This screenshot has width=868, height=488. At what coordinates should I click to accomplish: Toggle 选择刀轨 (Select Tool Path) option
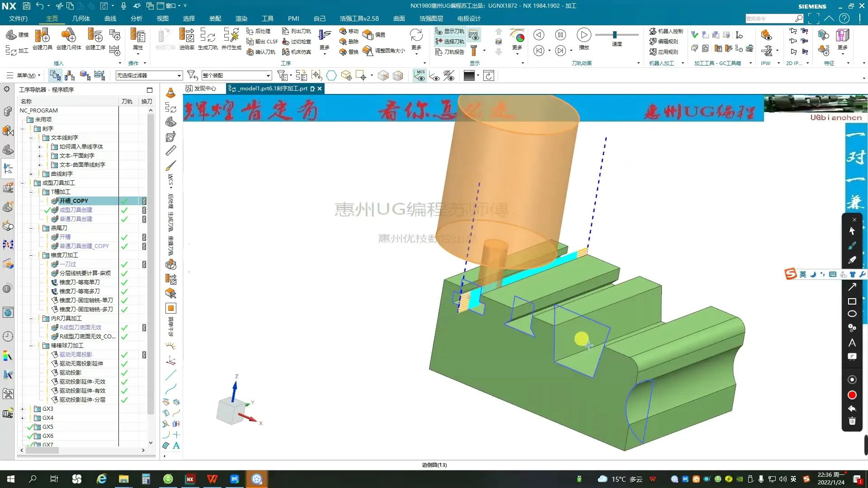tap(450, 42)
